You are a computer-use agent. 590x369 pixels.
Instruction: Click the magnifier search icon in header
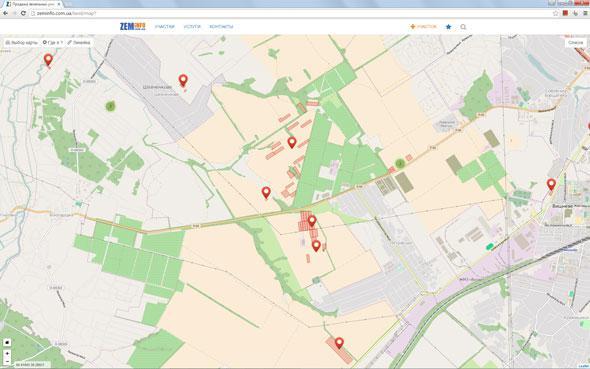point(463,27)
